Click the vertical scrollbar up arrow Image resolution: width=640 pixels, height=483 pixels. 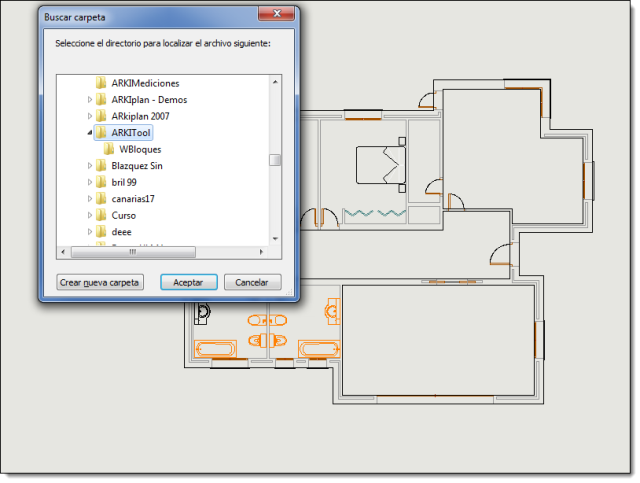pos(275,82)
